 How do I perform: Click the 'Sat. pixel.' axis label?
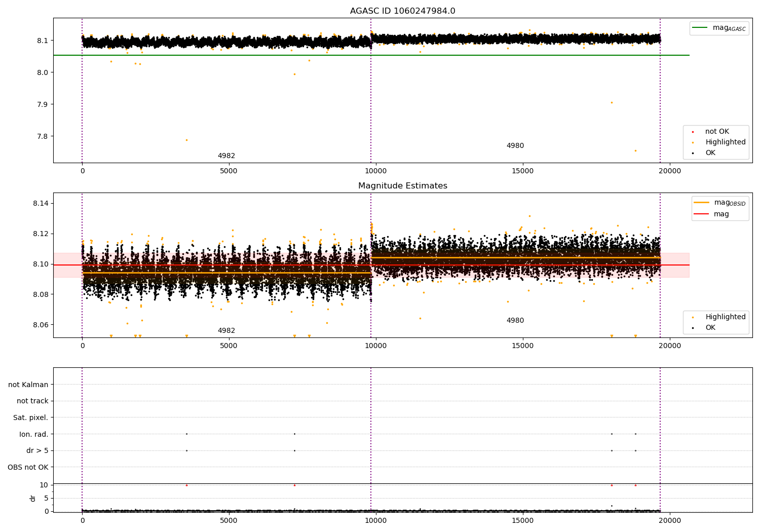tap(30, 417)
